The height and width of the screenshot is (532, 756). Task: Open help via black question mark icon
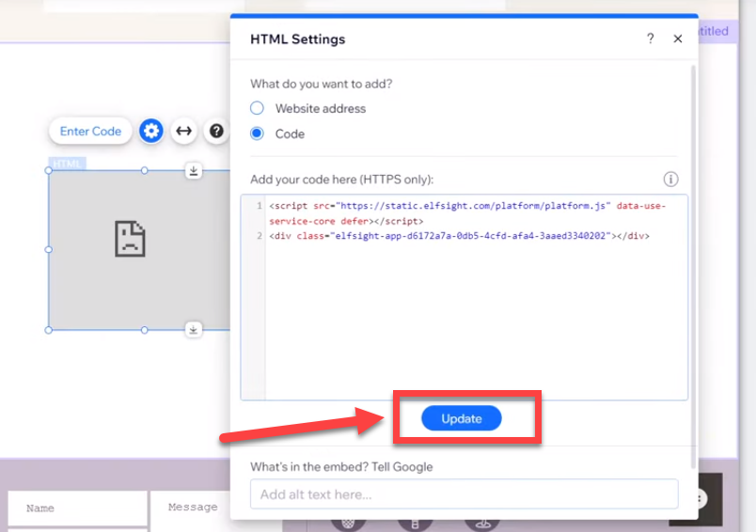[216, 131]
